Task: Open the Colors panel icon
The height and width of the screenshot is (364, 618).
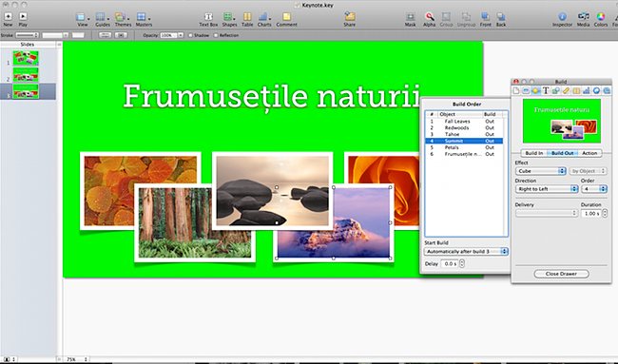Action: 601,16
